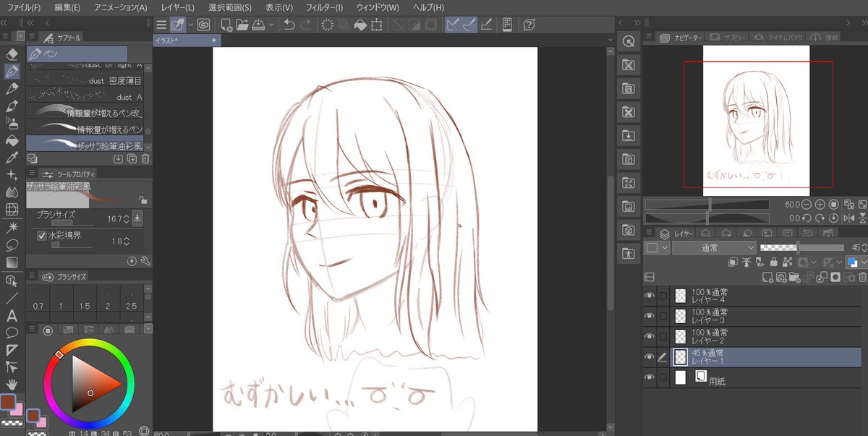This screenshot has height=436, width=868.
Task: Click zoom in plus in Navigator
Action: (x=820, y=205)
